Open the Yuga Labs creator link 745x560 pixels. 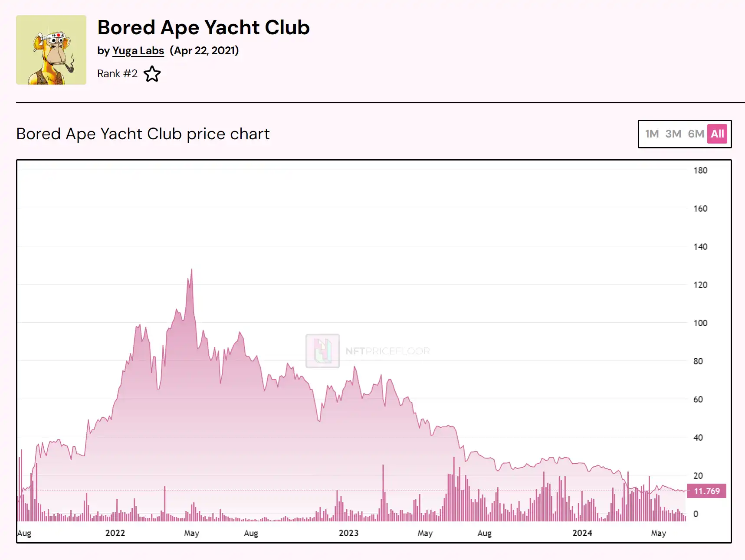(138, 51)
